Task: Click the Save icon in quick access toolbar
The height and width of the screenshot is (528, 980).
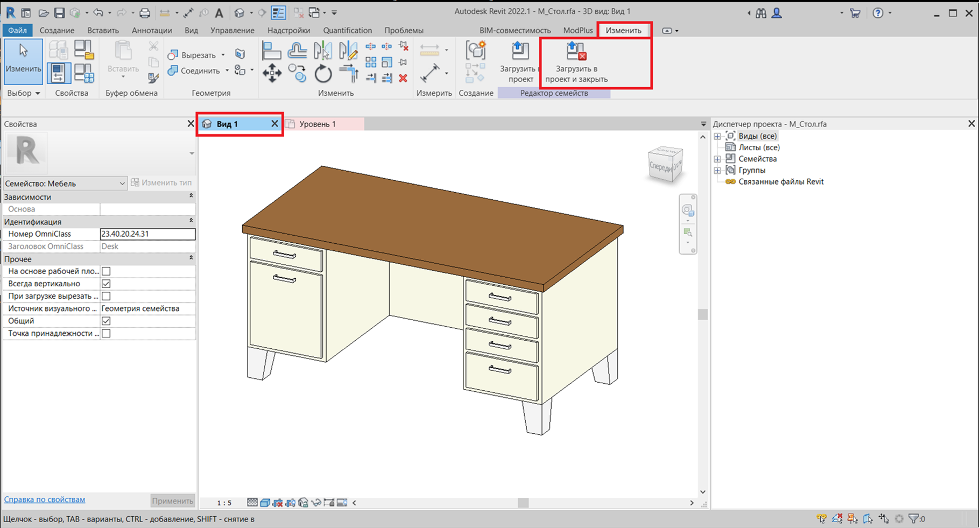Action: [59, 13]
